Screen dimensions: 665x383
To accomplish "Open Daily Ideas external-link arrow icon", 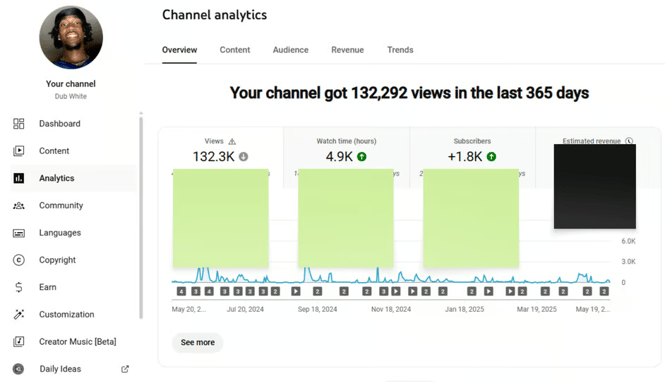I will [125, 369].
